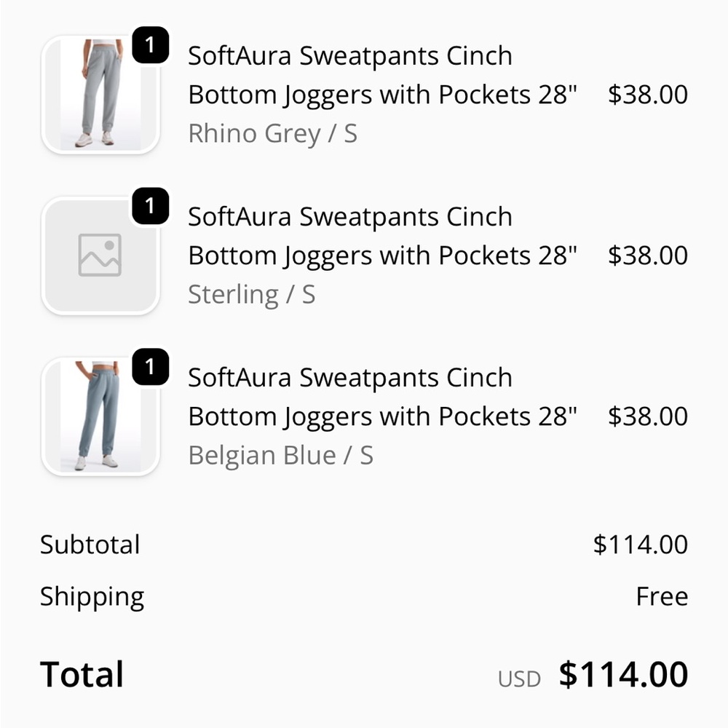The image size is (728, 728).
Task: Click the quantity badge on Belgian Blue item
Action: (149, 368)
